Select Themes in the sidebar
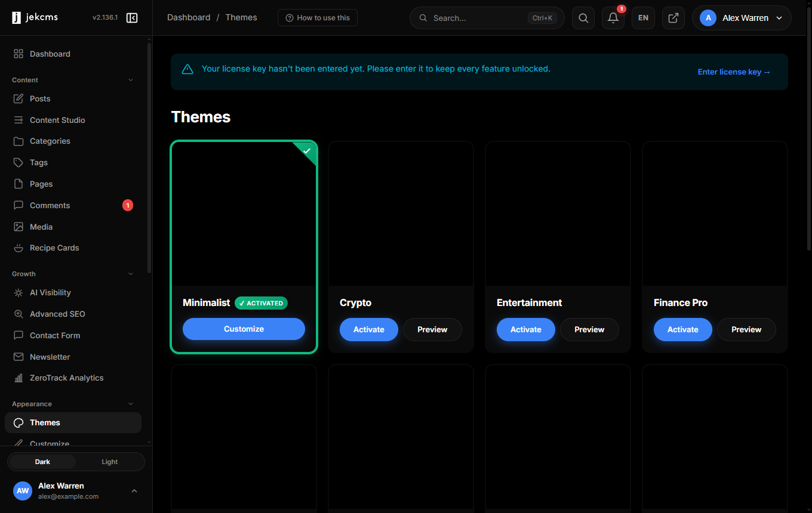Screen dimensions: 812x513 [x=73, y=422]
